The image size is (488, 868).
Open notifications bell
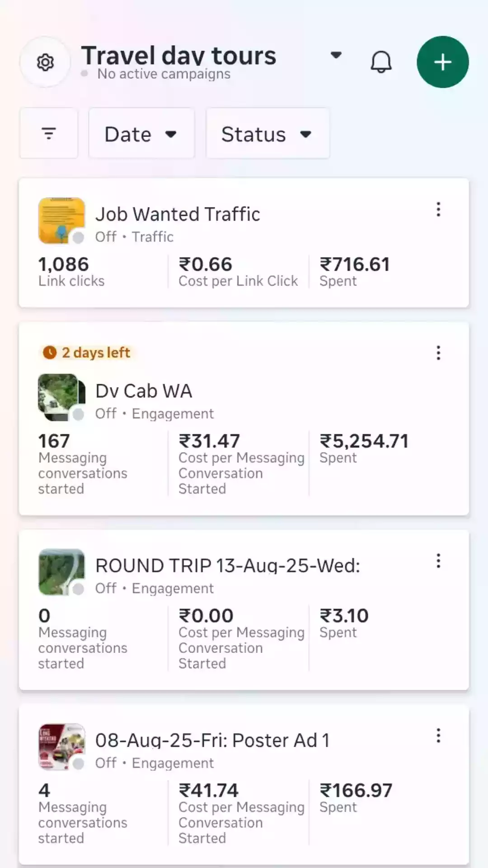pos(381,62)
